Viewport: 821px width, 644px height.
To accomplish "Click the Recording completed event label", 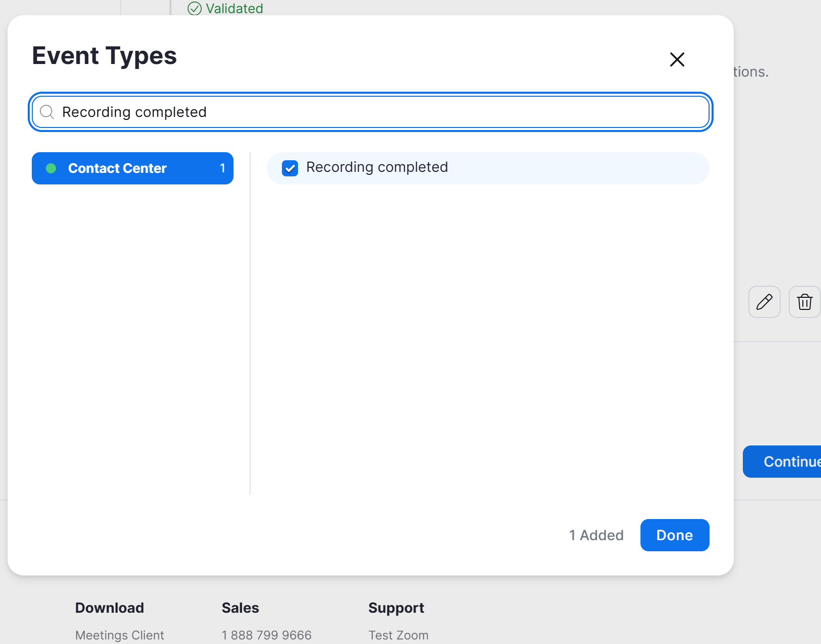I will coord(377,167).
